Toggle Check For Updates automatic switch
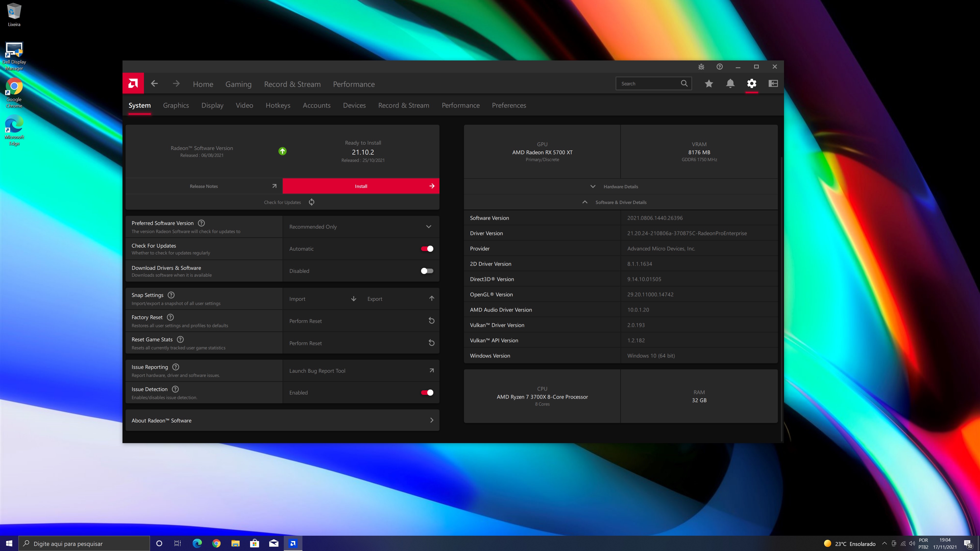980x551 pixels. (427, 249)
